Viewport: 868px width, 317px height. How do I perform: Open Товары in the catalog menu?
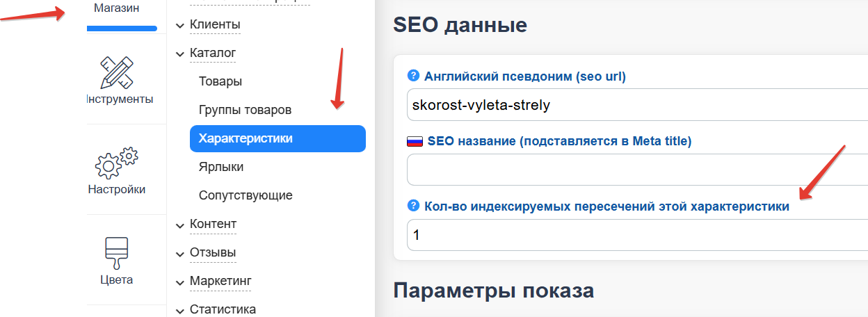click(220, 81)
